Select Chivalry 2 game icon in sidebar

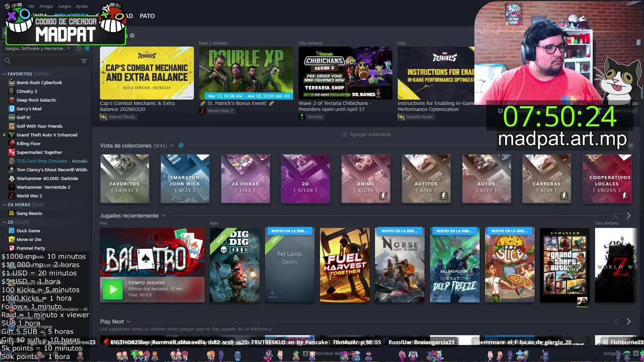pyautogui.click(x=12, y=91)
